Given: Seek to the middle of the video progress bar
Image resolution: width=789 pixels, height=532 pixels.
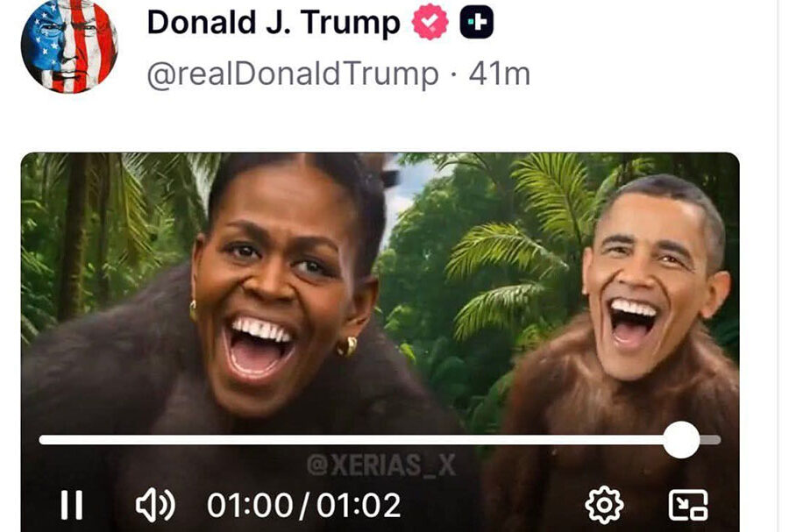Looking at the screenshot, I should pos(380,440).
